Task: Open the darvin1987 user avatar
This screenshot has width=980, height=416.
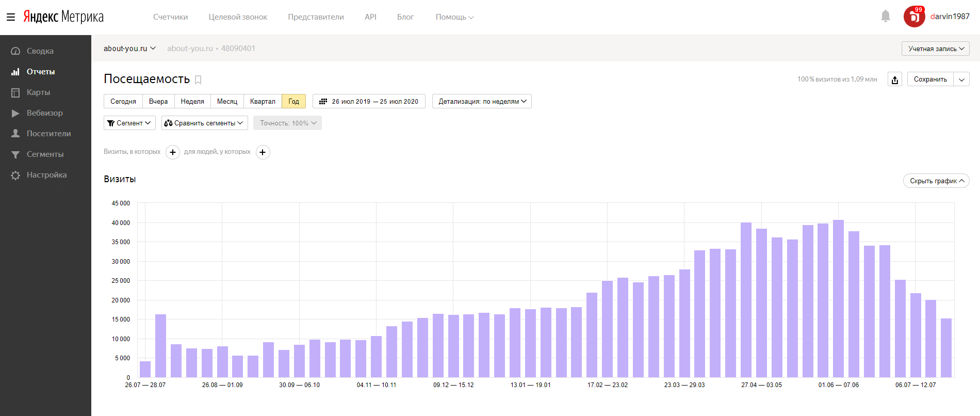Action: point(914,17)
